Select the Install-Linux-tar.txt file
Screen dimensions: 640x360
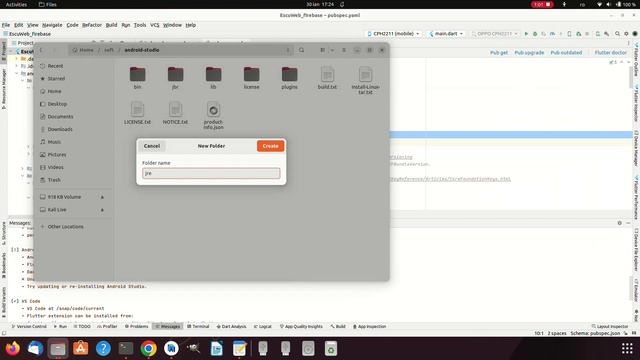pyautogui.click(x=365, y=80)
